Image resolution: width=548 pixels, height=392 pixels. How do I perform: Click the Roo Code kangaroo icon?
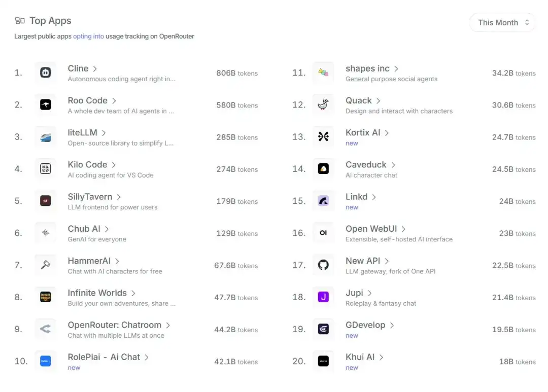tap(46, 104)
